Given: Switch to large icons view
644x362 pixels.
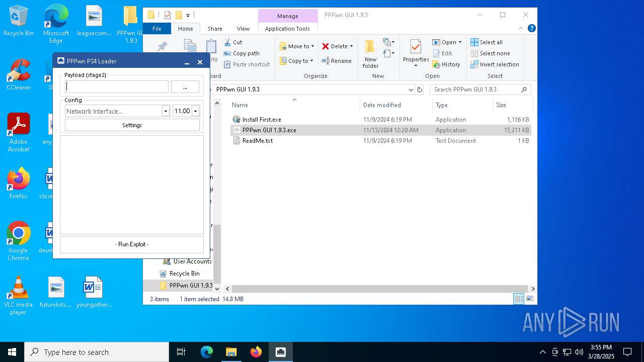Looking at the screenshot, I should 529,299.
